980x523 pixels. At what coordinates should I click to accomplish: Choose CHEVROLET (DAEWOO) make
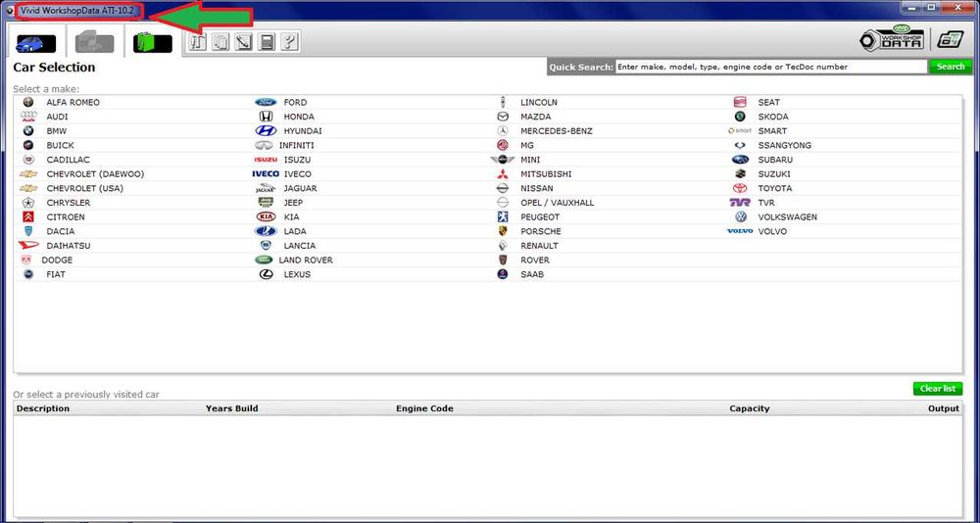[x=95, y=173]
